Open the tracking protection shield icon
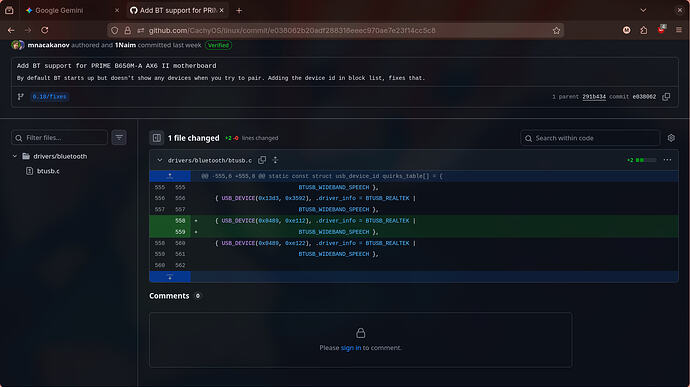Screen dimensions: 690x387 click(114, 30)
